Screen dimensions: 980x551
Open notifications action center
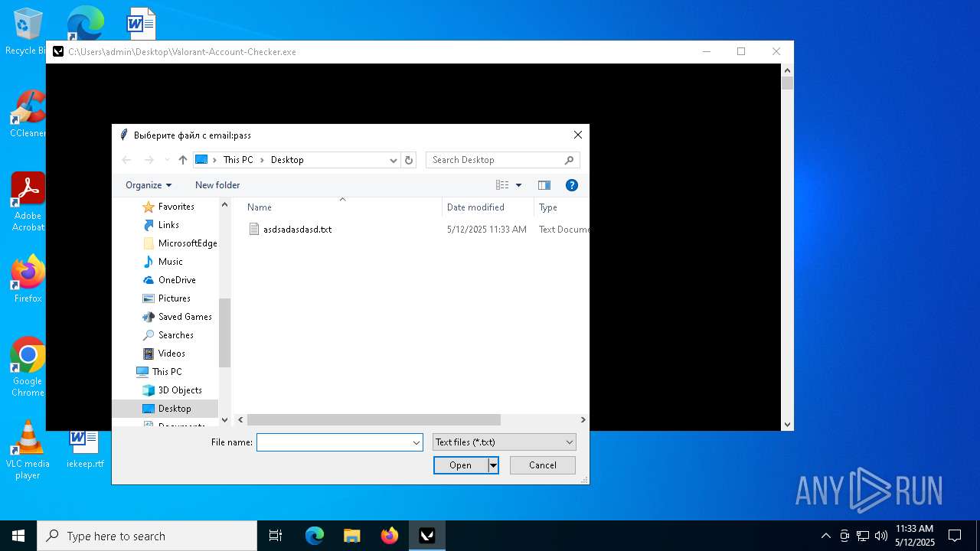(x=955, y=536)
